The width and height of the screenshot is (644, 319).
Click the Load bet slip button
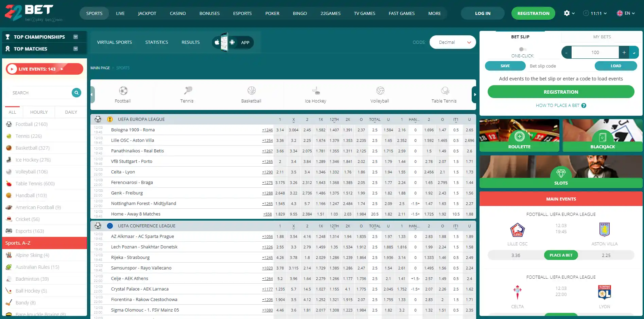pos(616,66)
